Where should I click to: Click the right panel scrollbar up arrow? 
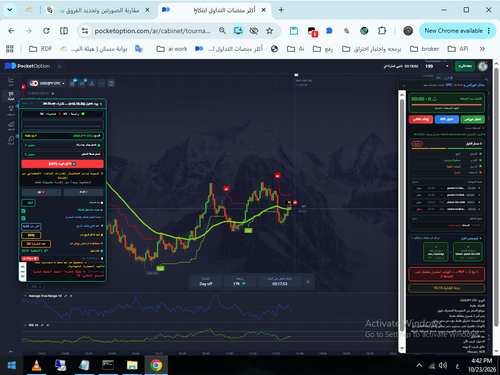(402, 94)
